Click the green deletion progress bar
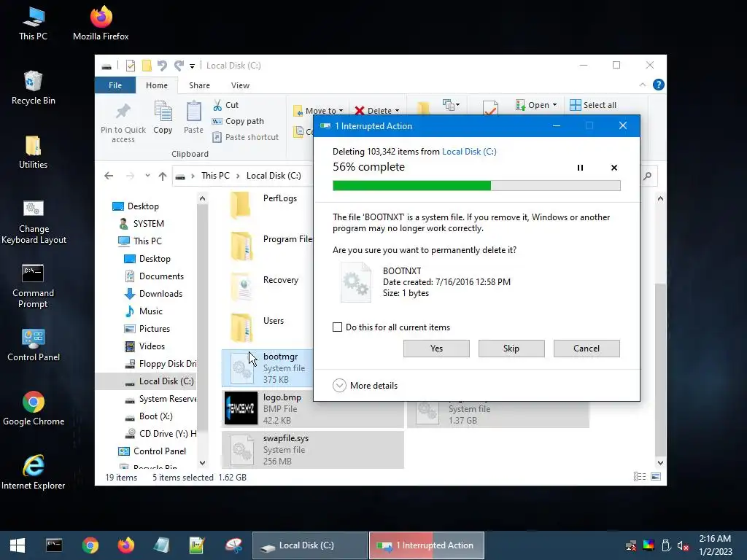The image size is (747, 560). pos(476,186)
